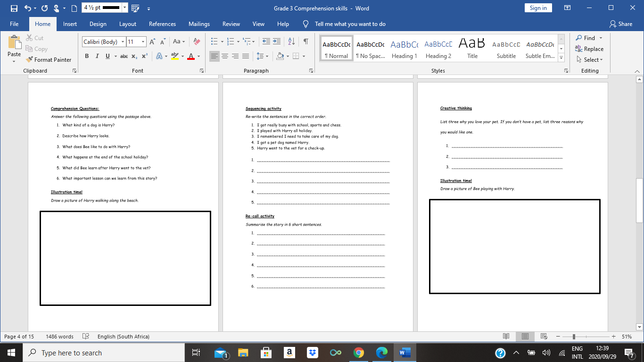This screenshot has height=362, width=644.
Task: Toggle Bold formatting
Action: 87,56
